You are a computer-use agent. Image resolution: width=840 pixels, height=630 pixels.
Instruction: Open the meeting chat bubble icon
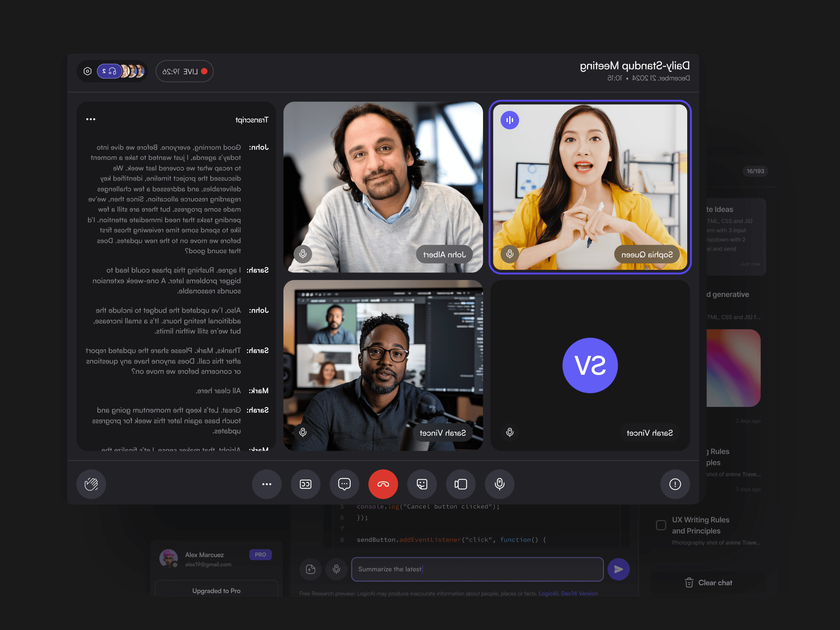point(344,484)
